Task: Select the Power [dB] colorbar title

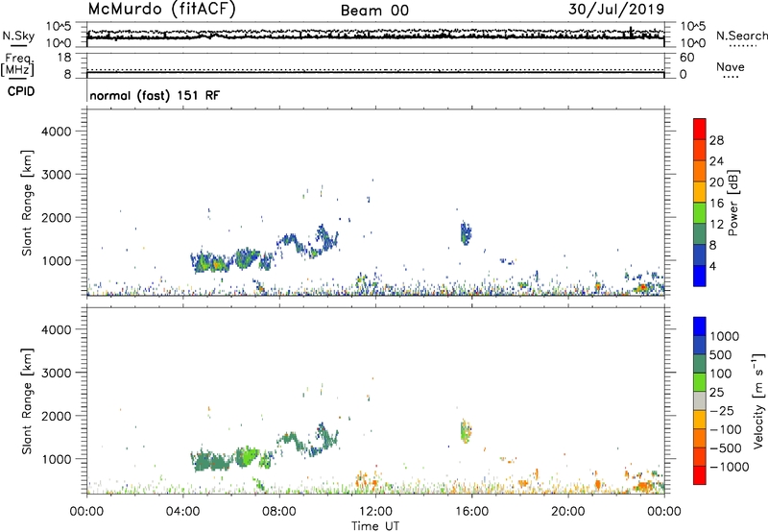Action: [732, 203]
